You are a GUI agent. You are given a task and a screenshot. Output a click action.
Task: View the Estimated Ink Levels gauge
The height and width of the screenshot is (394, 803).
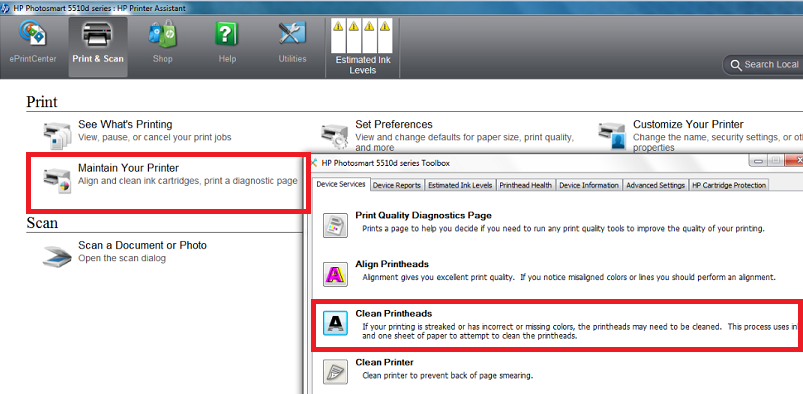(362, 36)
